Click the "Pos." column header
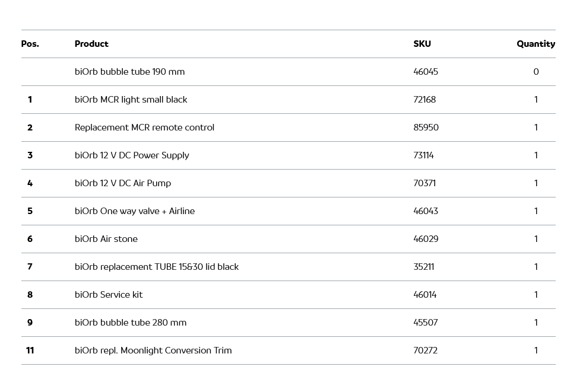The height and width of the screenshot is (392, 567). pos(30,44)
